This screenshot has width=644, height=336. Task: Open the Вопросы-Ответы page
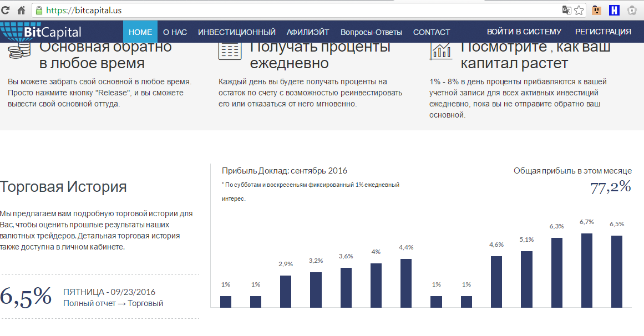[x=371, y=32]
